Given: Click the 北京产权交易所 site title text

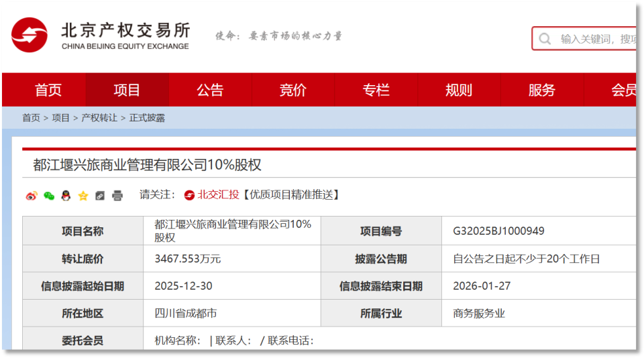Looking at the screenshot, I should pos(125,31).
